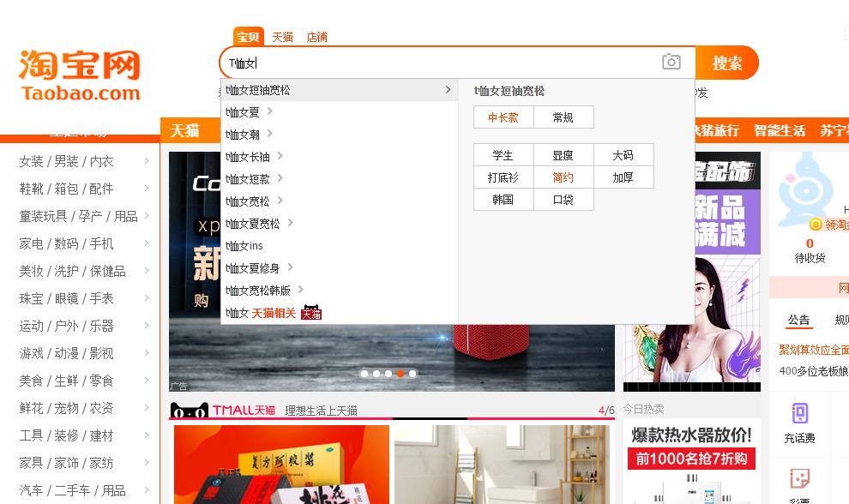Viewport: 849px width, 504px height.
Task: Open image search camera icon
Action: click(x=671, y=62)
